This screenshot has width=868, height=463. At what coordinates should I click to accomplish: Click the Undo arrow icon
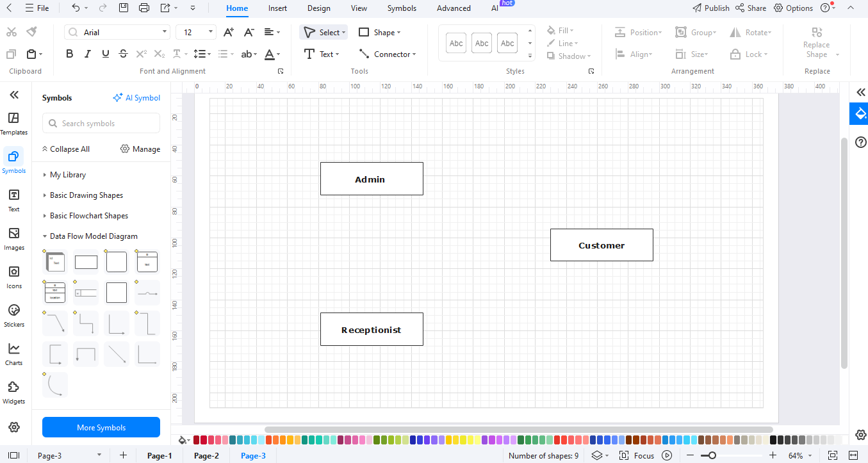(76, 8)
